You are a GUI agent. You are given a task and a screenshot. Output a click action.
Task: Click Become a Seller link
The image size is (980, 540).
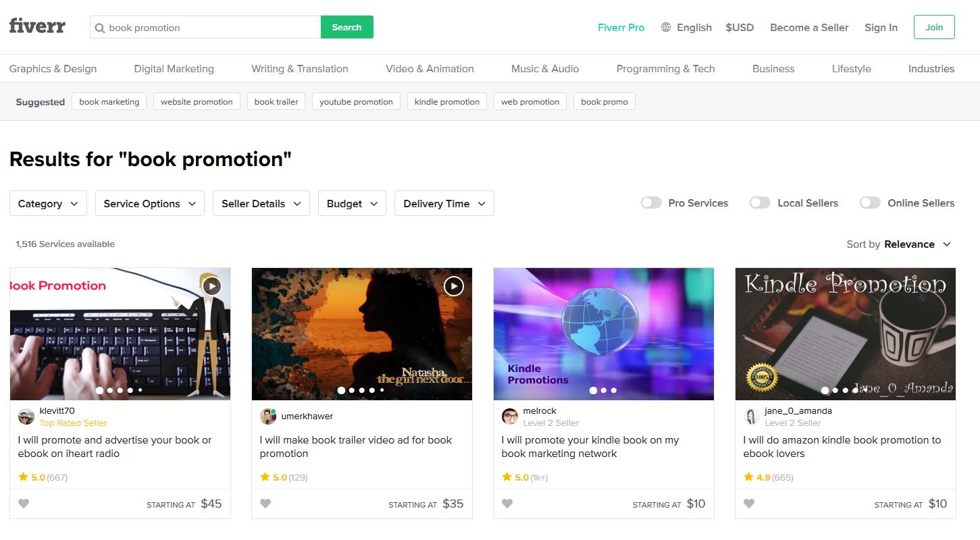pyautogui.click(x=809, y=28)
